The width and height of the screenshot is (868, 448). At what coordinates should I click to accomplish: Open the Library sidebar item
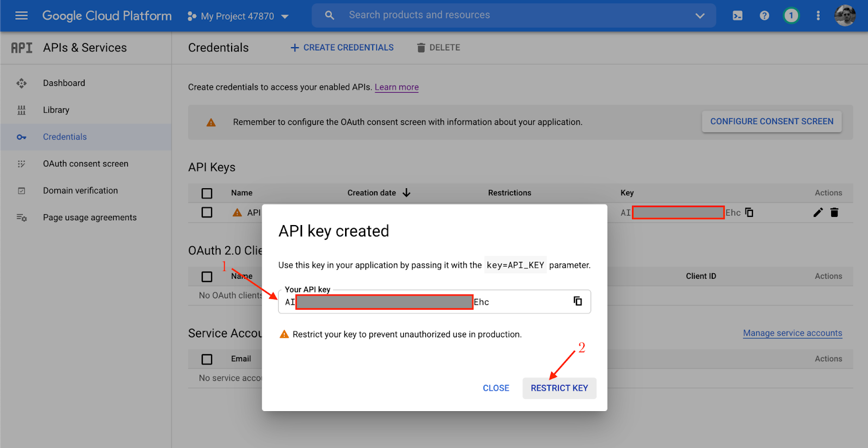tap(56, 110)
